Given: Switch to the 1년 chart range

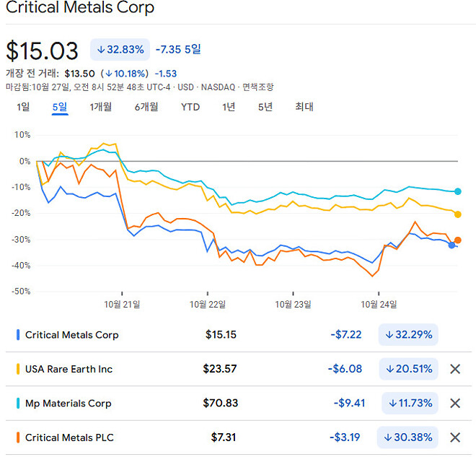Looking at the screenshot, I should [229, 107].
